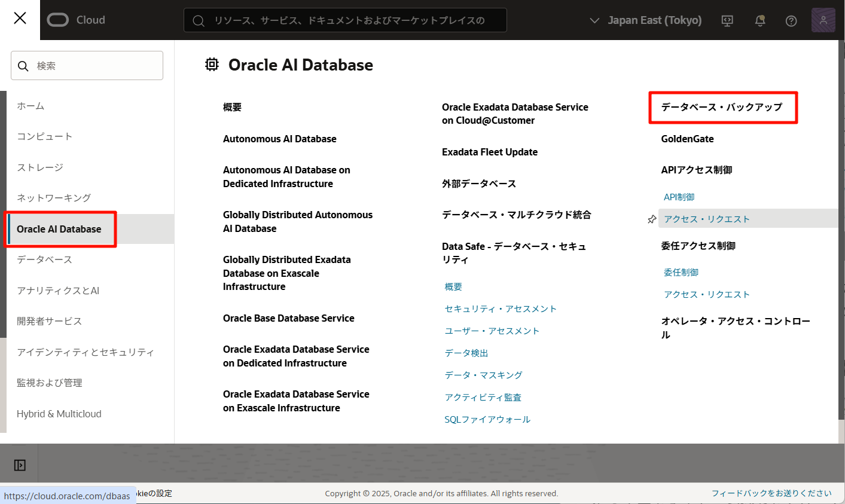Image resolution: width=845 pixels, height=504 pixels.
Task: Open Exadata Database Service on Exascale Infrastructure
Action: click(x=296, y=401)
